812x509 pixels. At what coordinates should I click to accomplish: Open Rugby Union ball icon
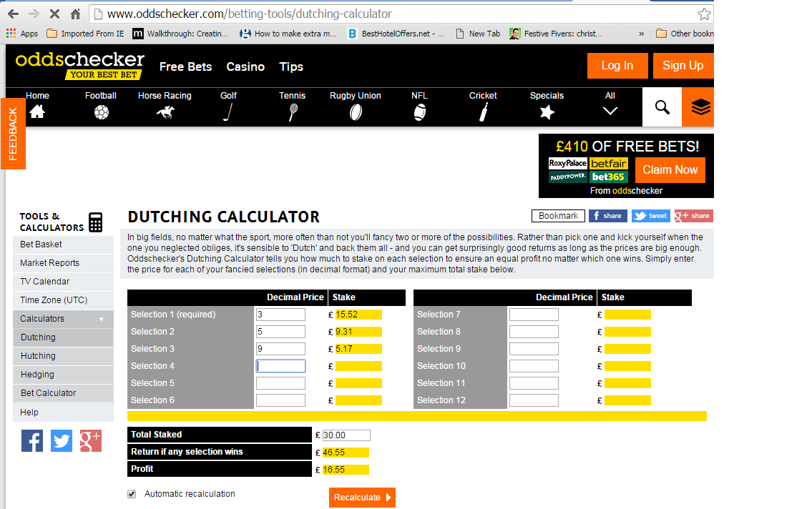(356, 112)
